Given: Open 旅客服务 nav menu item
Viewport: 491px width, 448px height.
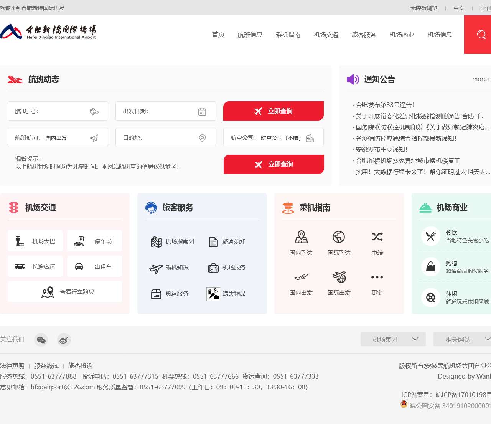Looking at the screenshot, I should 364,35.
